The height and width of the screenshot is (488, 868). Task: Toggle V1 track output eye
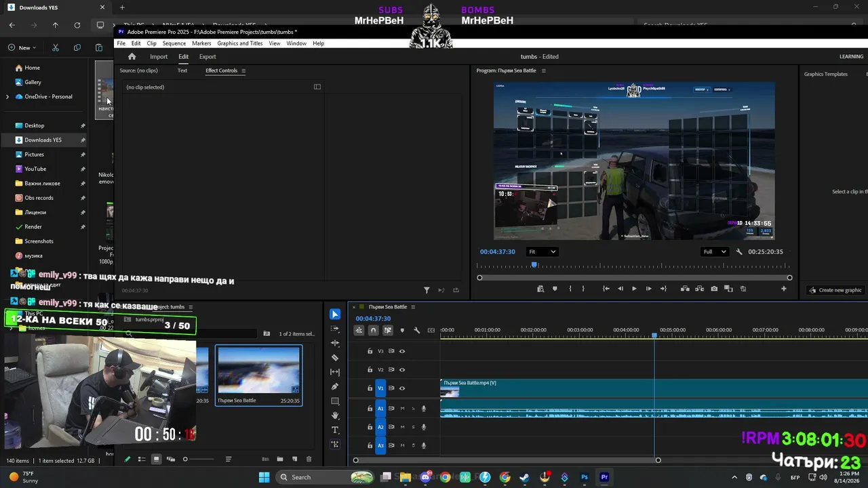click(402, 388)
